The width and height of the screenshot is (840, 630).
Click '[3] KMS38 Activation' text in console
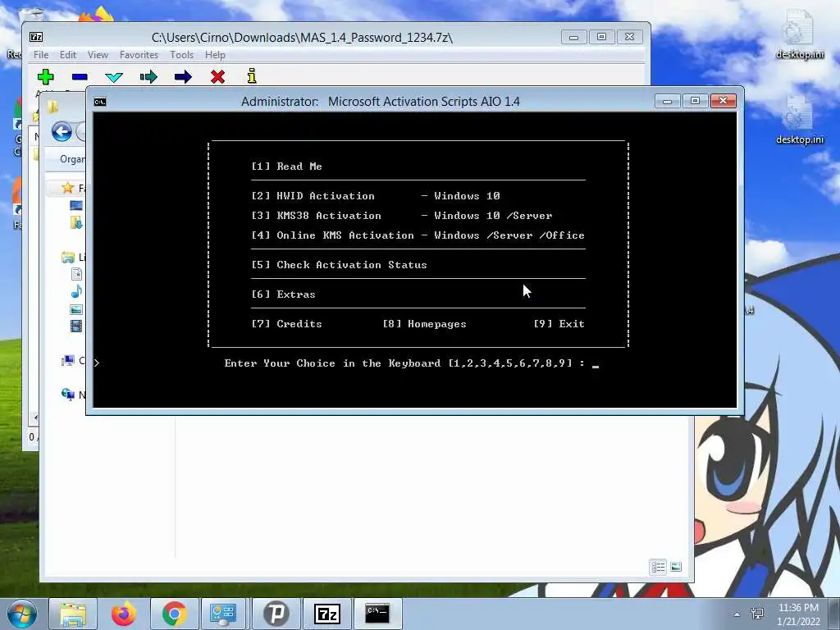coord(316,216)
